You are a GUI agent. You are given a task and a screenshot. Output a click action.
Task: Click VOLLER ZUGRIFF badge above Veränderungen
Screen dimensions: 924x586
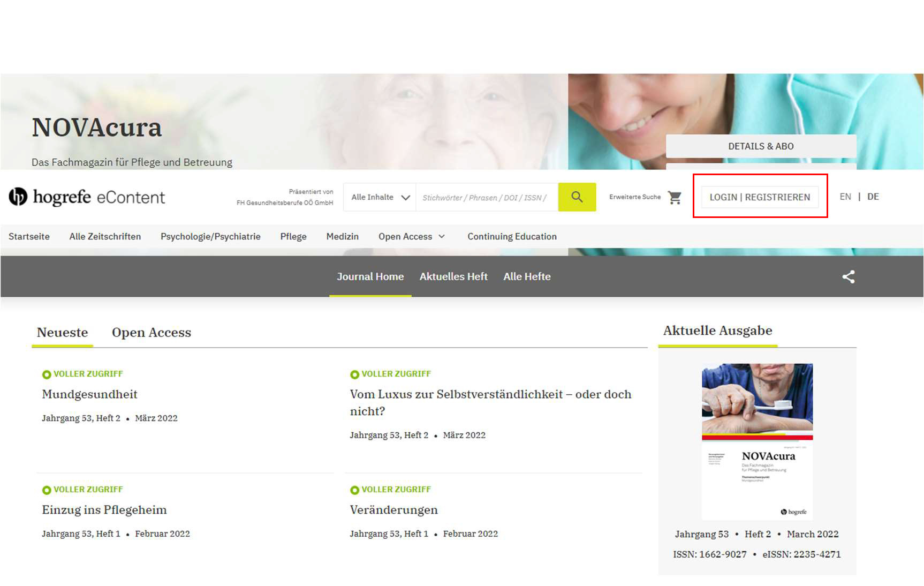click(x=391, y=490)
